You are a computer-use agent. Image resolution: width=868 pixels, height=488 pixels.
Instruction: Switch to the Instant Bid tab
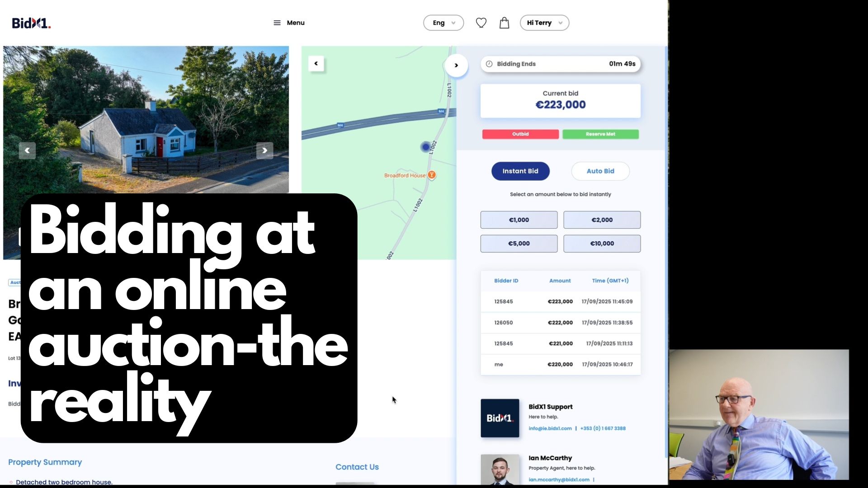pos(520,171)
